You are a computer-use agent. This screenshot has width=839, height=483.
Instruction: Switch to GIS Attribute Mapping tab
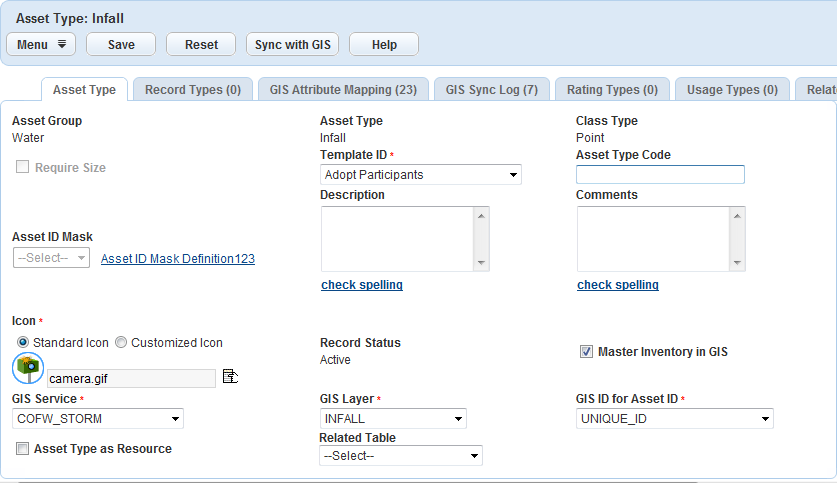tap(343, 90)
